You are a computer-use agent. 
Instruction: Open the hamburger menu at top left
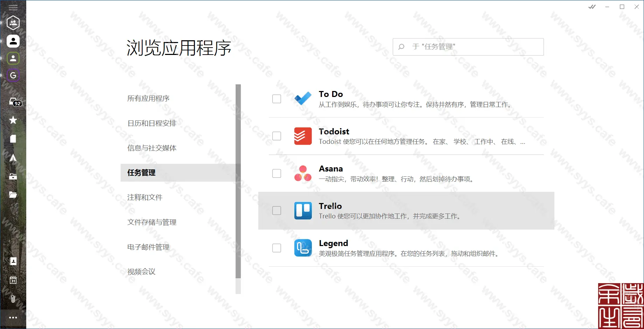click(13, 7)
